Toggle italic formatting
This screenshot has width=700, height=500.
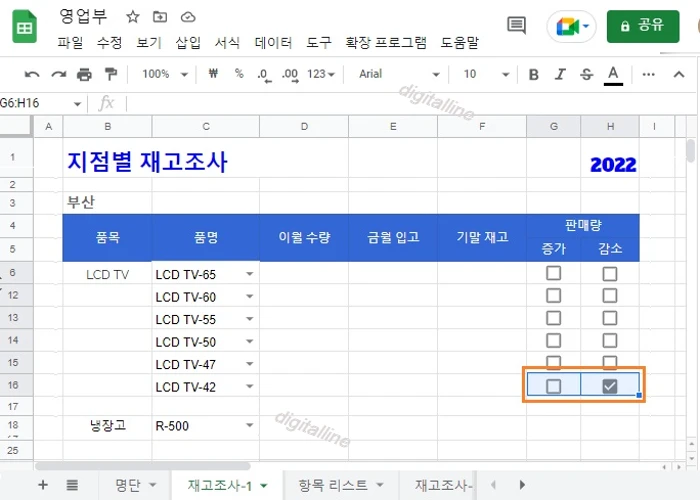coord(560,75)
